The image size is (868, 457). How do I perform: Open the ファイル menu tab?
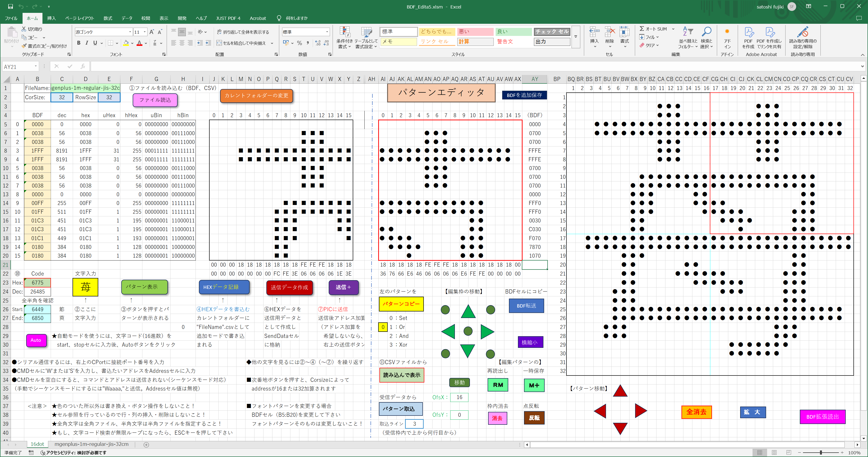11,18
